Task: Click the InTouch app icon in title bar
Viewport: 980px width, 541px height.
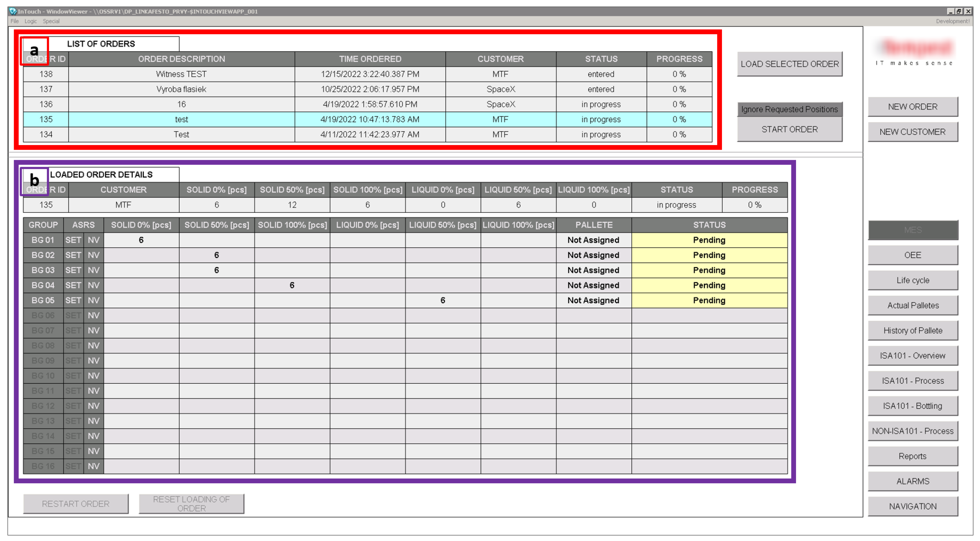Action: (x=13, y=11)
